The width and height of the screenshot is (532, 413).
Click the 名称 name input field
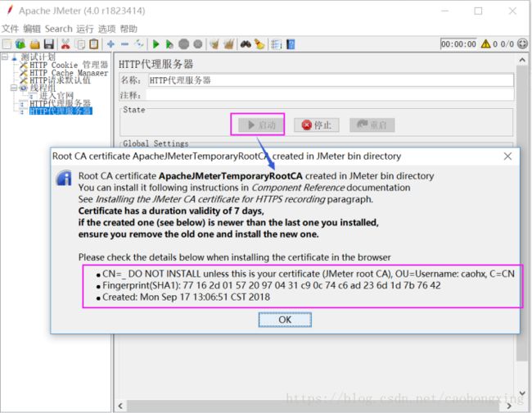[331, 80]
